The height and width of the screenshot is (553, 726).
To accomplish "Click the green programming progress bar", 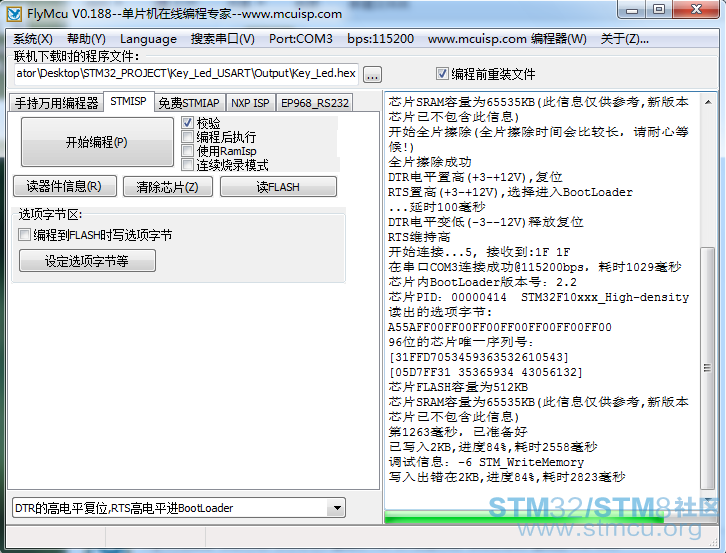I will [524, 518].
